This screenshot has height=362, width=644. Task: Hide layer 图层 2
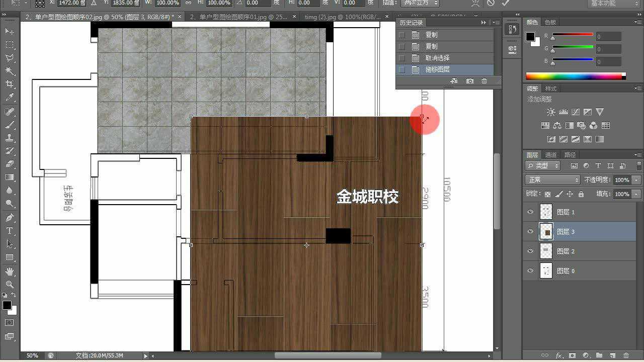click(530, 251)
